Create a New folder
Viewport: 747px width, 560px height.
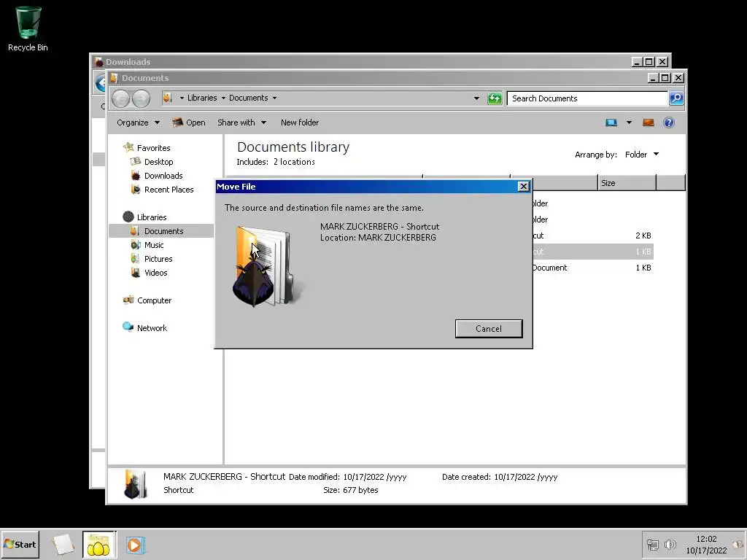[x=300, y=122]
